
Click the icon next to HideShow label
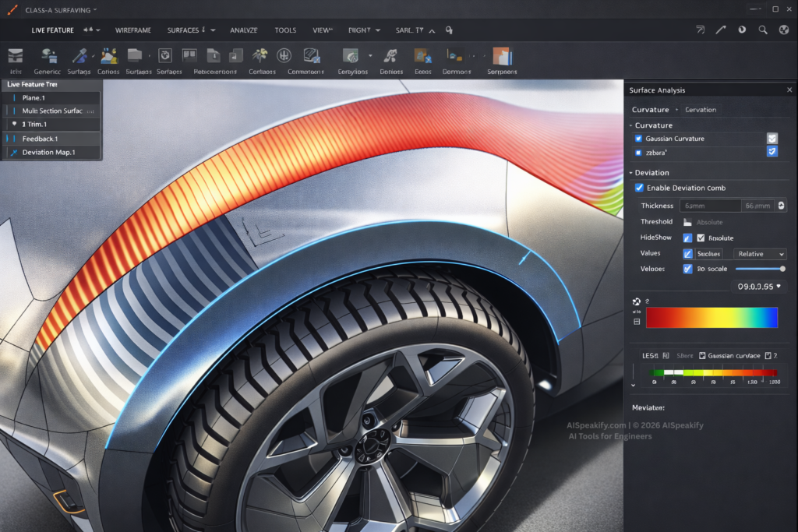[x=687, y=238]
